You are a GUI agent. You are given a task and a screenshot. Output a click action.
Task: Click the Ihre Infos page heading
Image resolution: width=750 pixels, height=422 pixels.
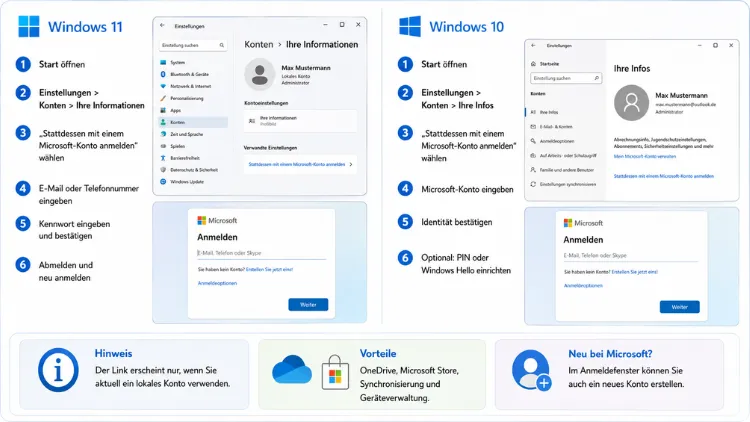tap(632, 68)
